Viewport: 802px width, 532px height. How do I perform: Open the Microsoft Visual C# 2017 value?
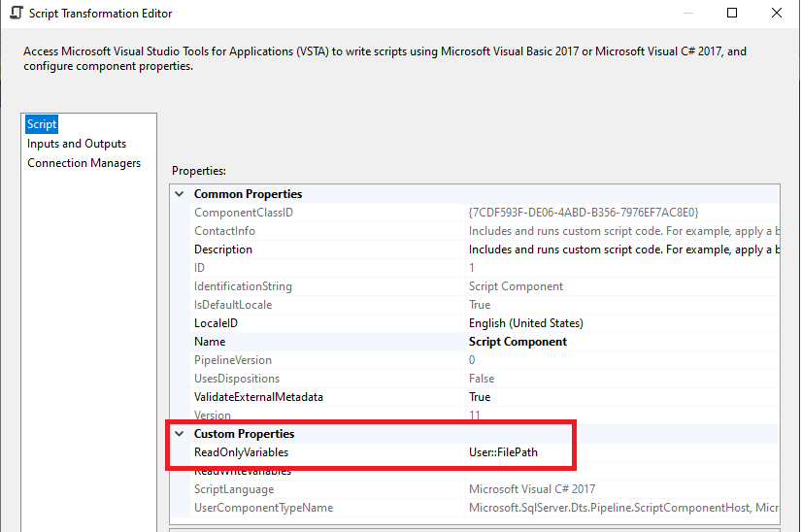pos(532,489)
